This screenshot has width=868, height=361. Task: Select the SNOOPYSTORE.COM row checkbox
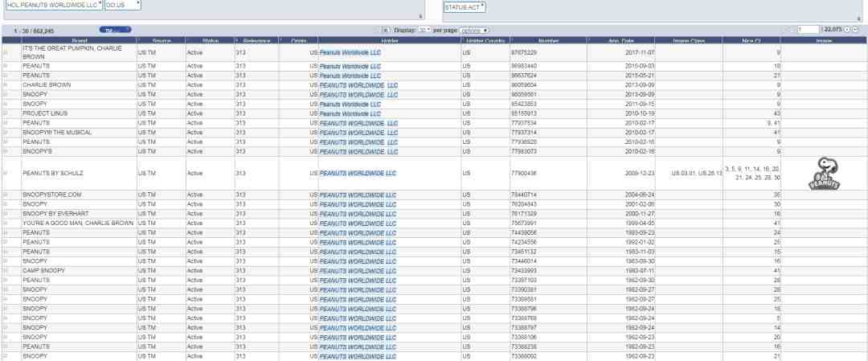coord(6,195)
